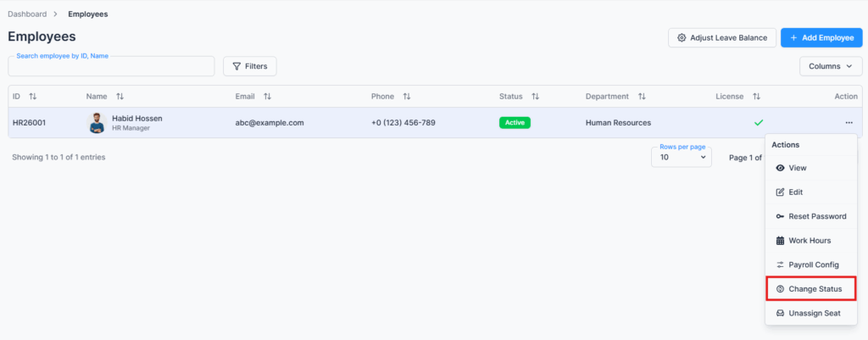The width and height of the screenshot is (868, 340).
Task: Click the pencil icon beside Edit
Action: click(780, 192)
